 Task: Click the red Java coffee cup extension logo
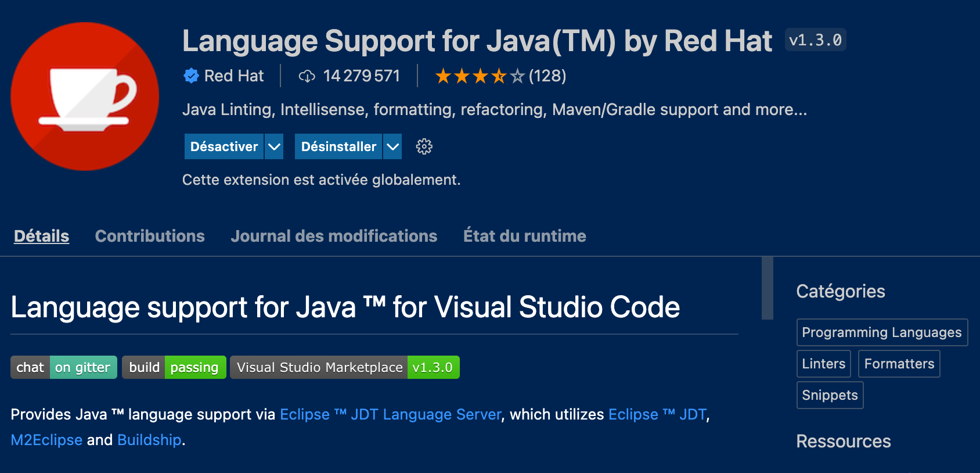(x=85, y=96)
